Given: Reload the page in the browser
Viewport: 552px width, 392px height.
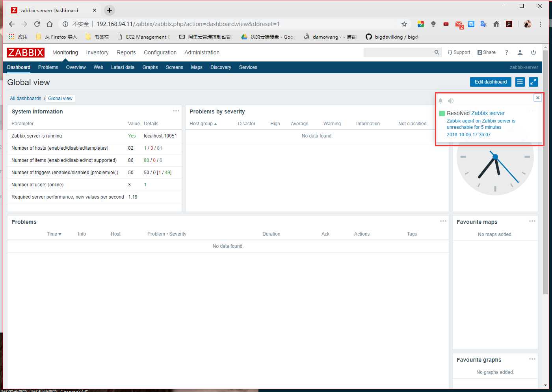Looking at the screenshot, I should tap(37, 24).
